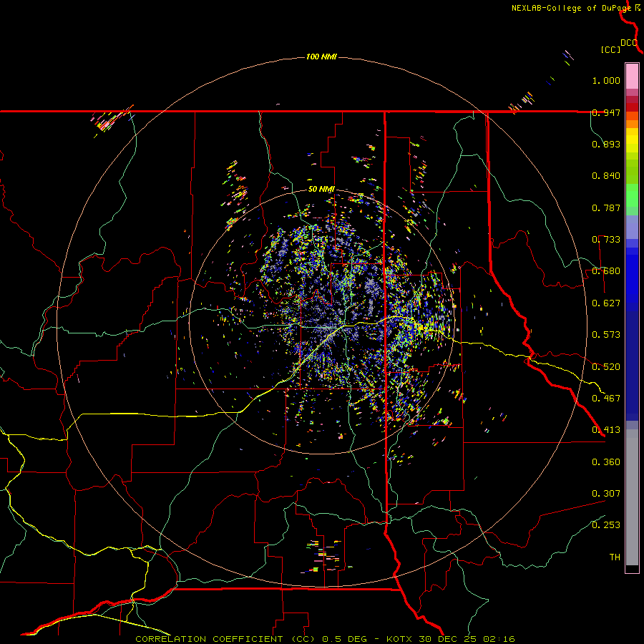This screenshot has width=644, height=644.
Task: Select the 0.733 scale value
Action: point(606,240)
